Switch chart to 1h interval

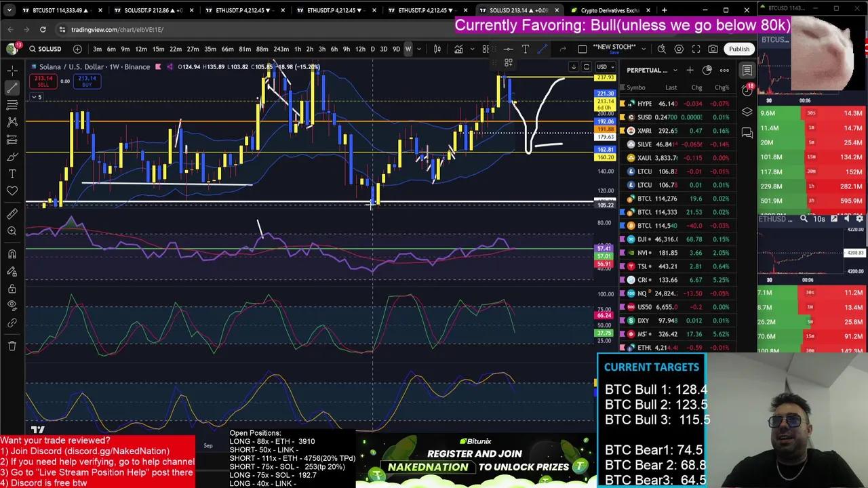pyautogui.click(x=297, y=49)
